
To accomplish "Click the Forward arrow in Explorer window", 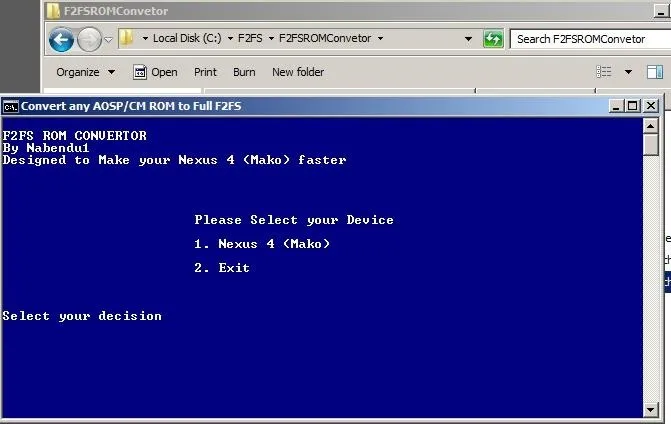I will click(89, 40).
